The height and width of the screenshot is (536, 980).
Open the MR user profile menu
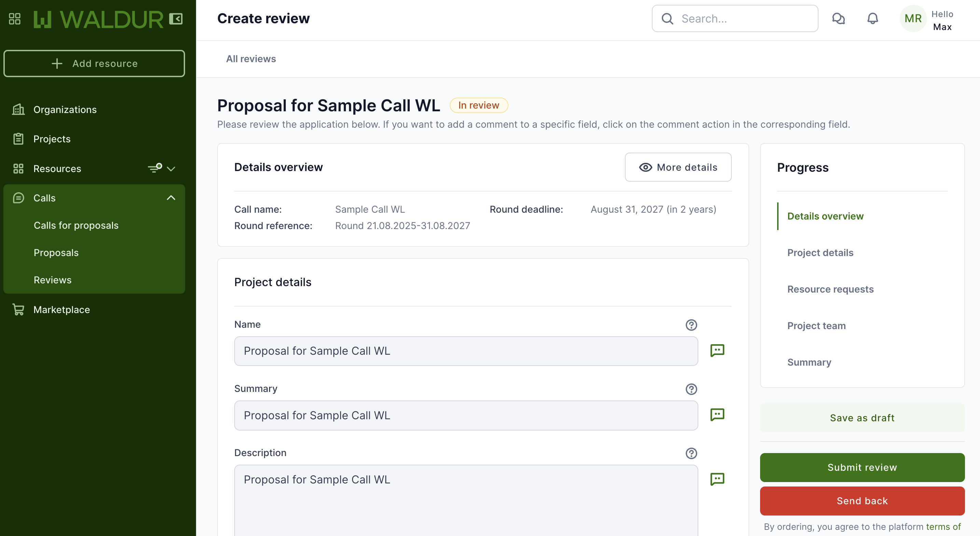pos(913,19)
